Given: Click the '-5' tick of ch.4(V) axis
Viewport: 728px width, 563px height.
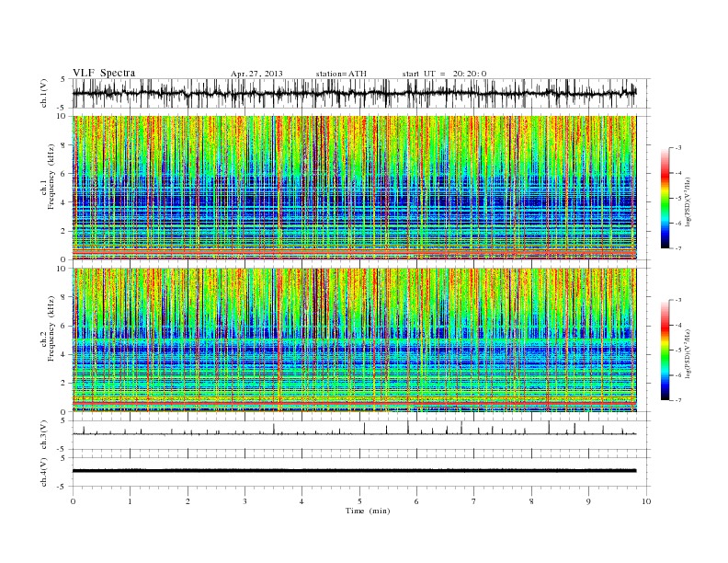Looking at the screenshot, I should pos(63,487).
